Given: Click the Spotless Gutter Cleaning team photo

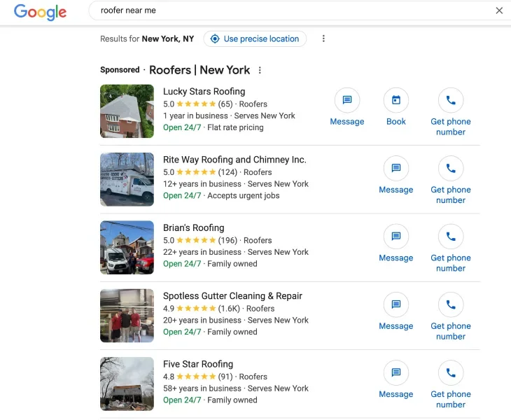Looking at the screenshot, I should pyautogui.click(x=127, y=316).
